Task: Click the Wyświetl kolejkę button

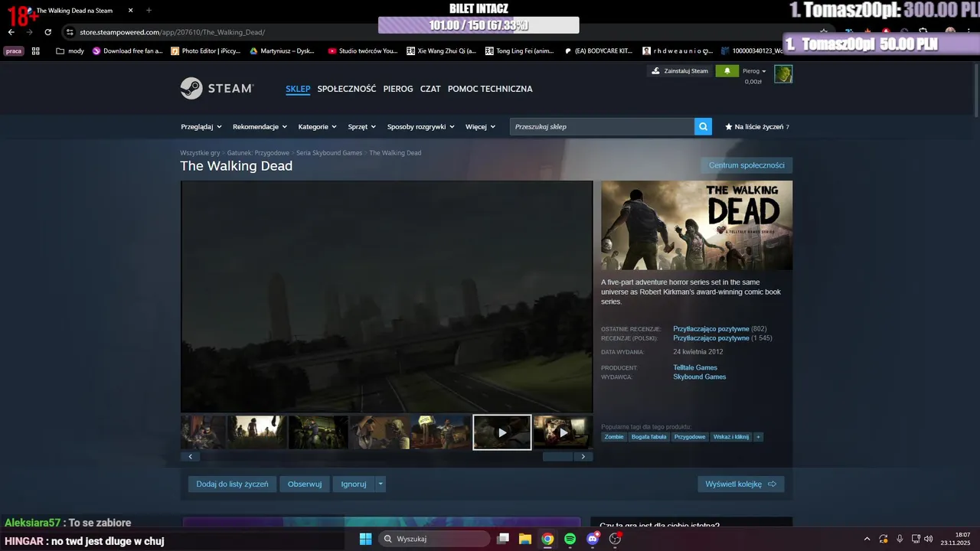Action: pos(740,484)
